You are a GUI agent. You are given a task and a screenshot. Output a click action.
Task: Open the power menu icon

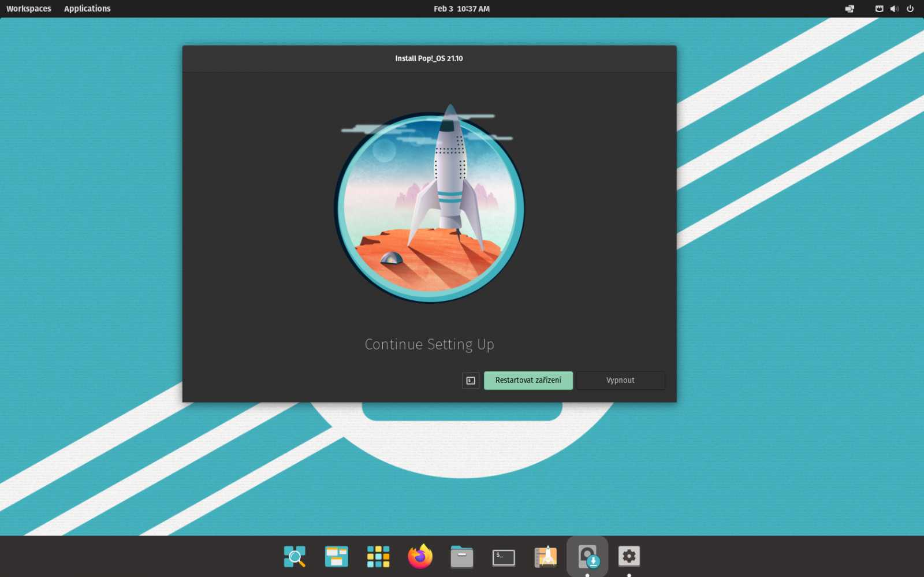point(910,9)
